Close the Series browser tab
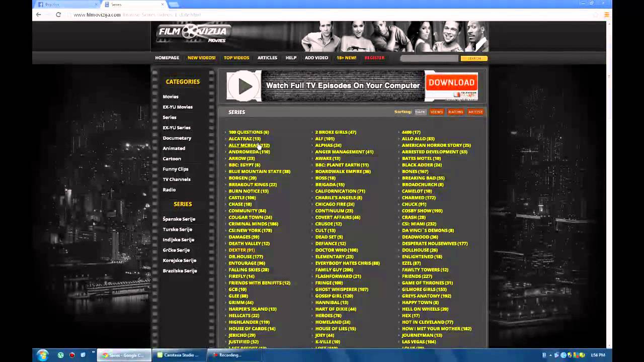The width and height of the screenshot is (644, 362). tap(163, 5)
